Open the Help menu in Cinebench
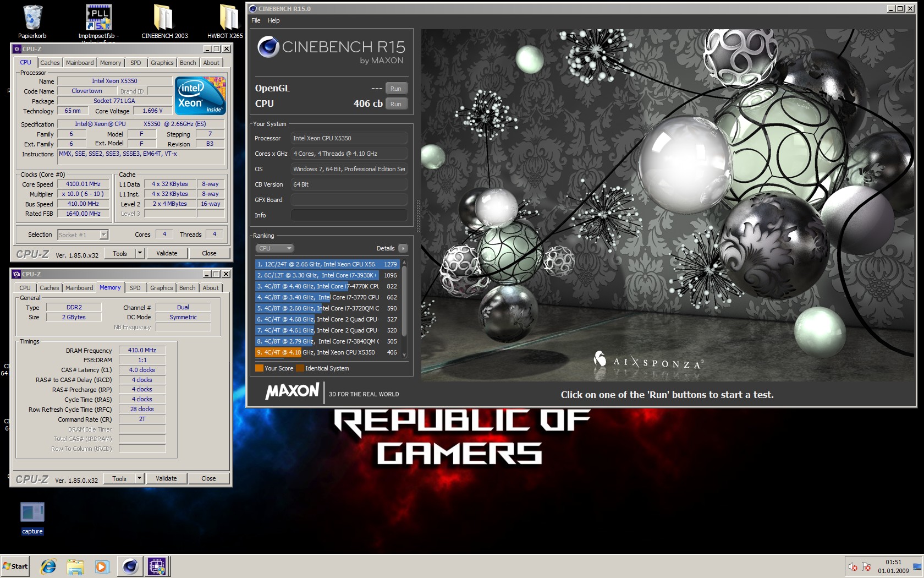Screen dimensions: 924x578 click(273, 20)
